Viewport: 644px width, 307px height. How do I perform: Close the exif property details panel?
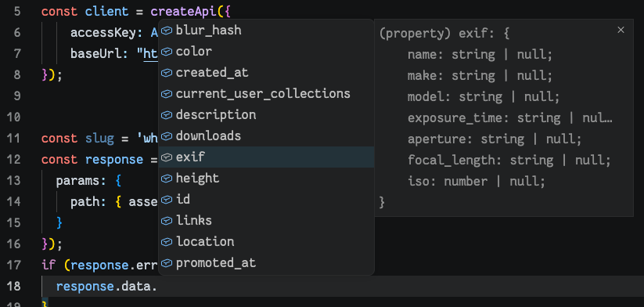coord(621,30)
